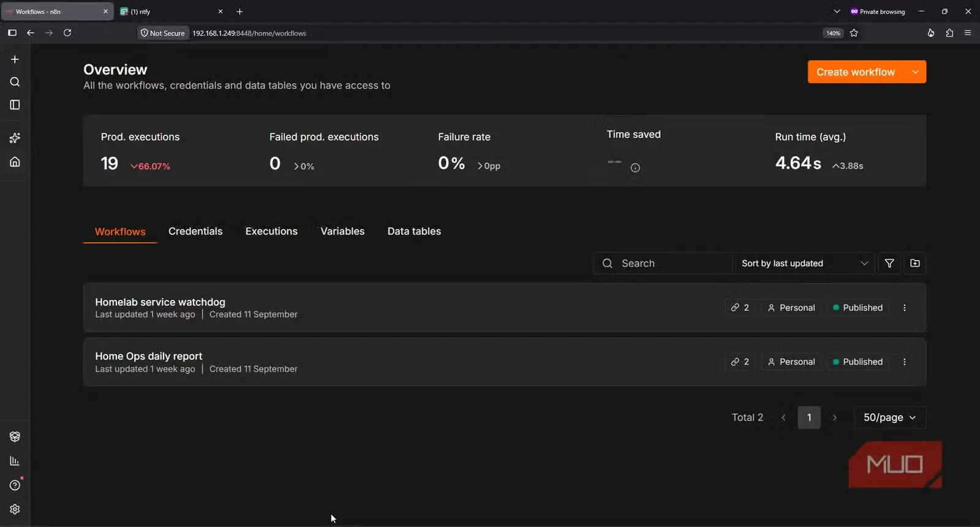Click the Time saved stat card title
Image resolution: width=980 pixels, height=527 pixels.
(x=633, y=134)
